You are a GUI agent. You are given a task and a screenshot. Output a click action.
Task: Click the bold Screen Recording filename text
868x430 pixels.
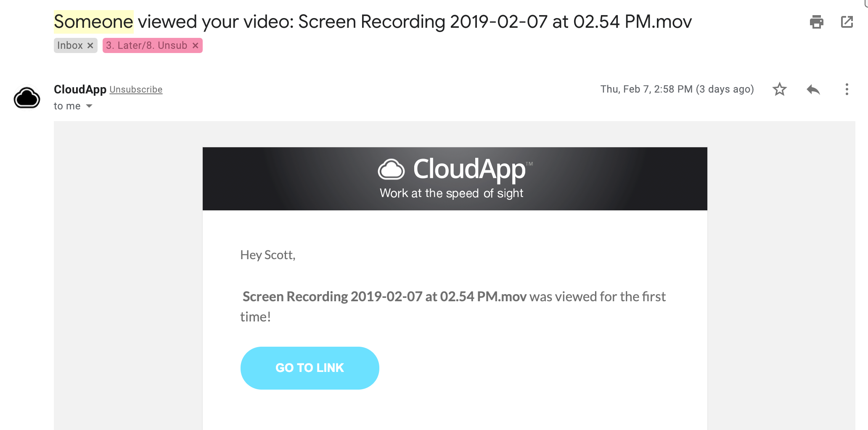tap(384, 297)
